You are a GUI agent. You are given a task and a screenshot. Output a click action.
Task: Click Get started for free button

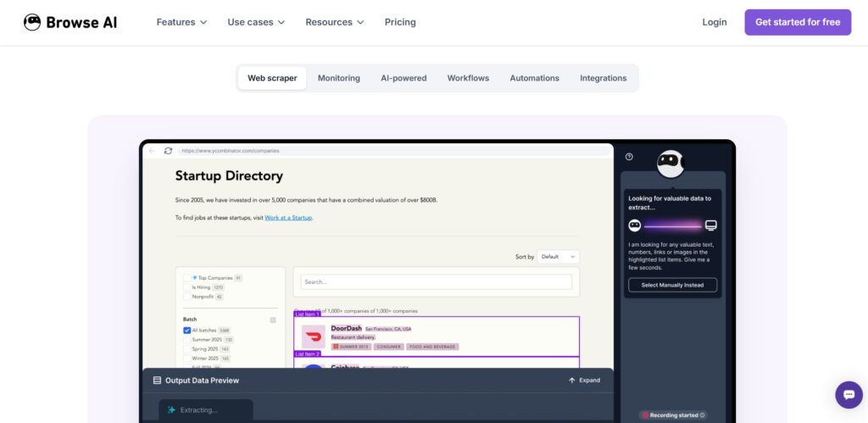[x=798, y=22]
